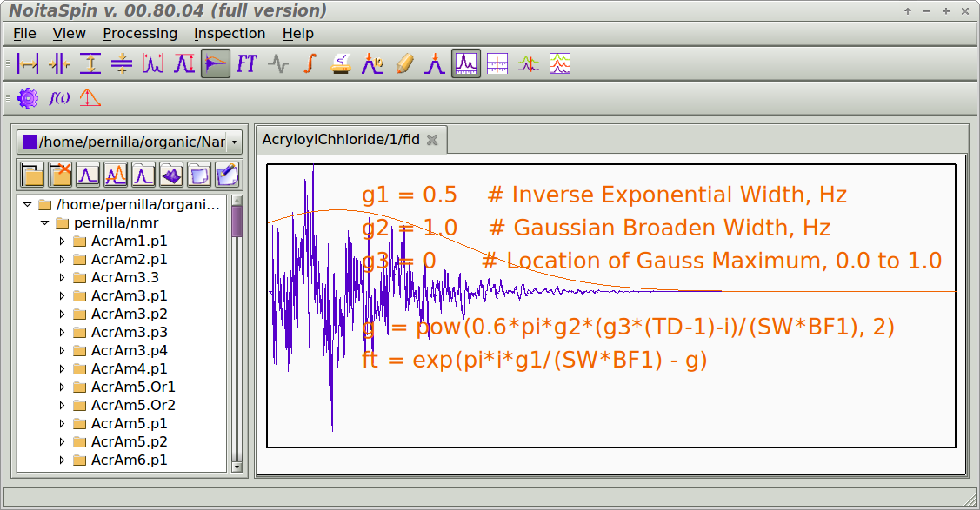Click the g2 = 1.0 parameter line
The width and height of the screenshot is (980, 510).
[x=597, y=228]
